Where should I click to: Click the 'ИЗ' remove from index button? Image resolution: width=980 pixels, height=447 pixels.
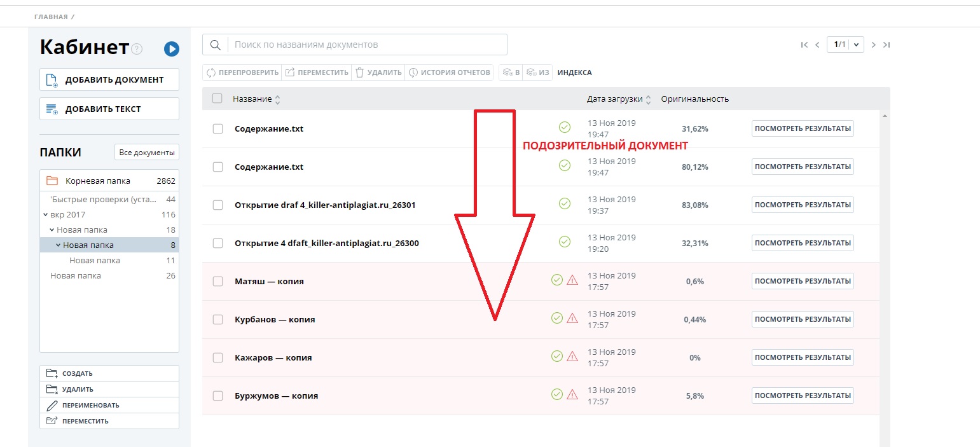click(537, 72)
